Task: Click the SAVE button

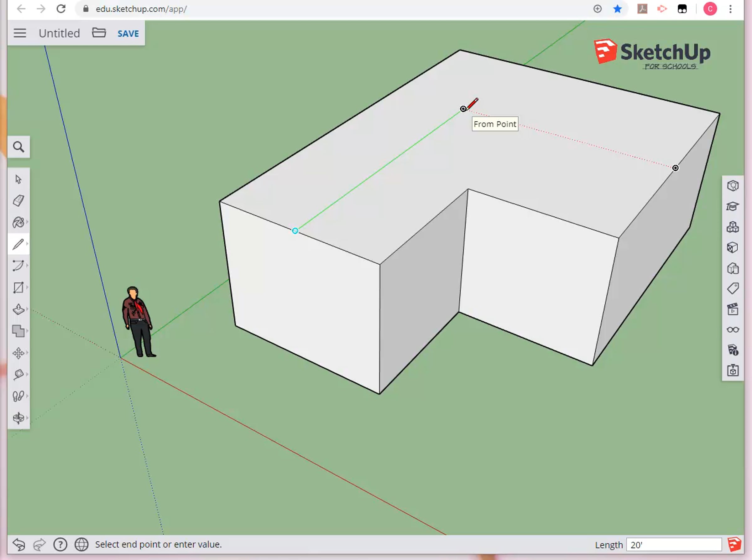Action: coord(128,34)
